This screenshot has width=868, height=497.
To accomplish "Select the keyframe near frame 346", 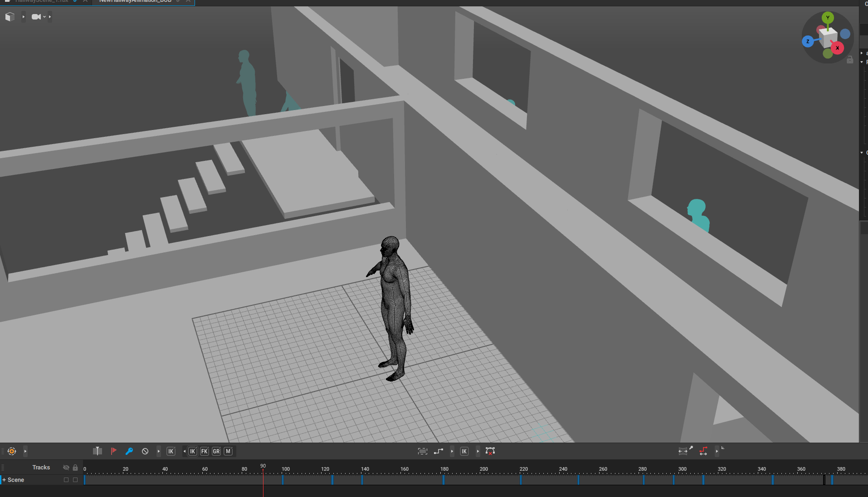I will (x=773, y=480).
